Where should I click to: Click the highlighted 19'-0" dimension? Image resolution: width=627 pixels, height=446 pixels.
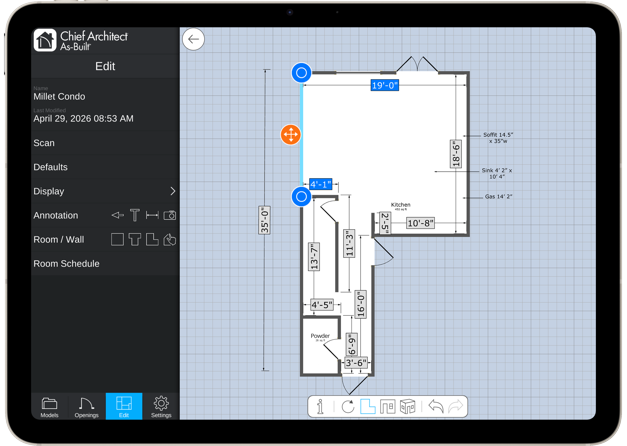click(x=385, y=85)
